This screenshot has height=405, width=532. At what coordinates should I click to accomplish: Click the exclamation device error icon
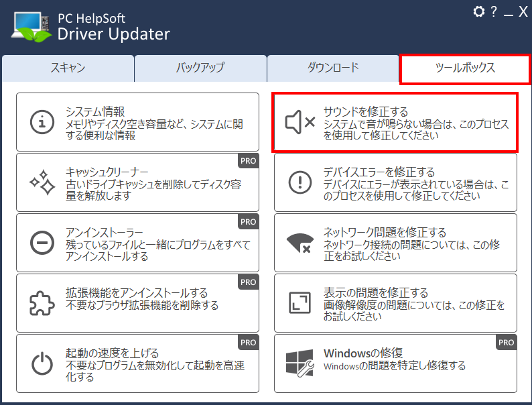pyautogui.click(x=300, y=182)
